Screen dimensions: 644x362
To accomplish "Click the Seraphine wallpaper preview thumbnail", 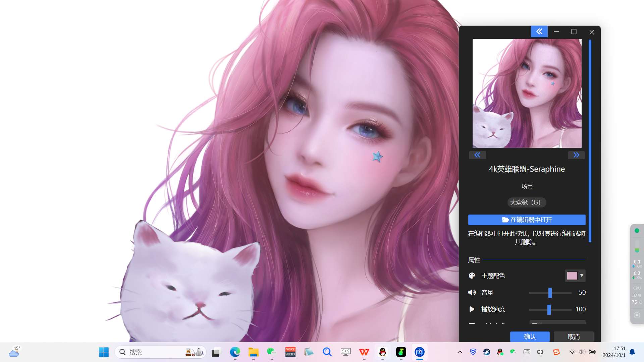I will point(527,93).
